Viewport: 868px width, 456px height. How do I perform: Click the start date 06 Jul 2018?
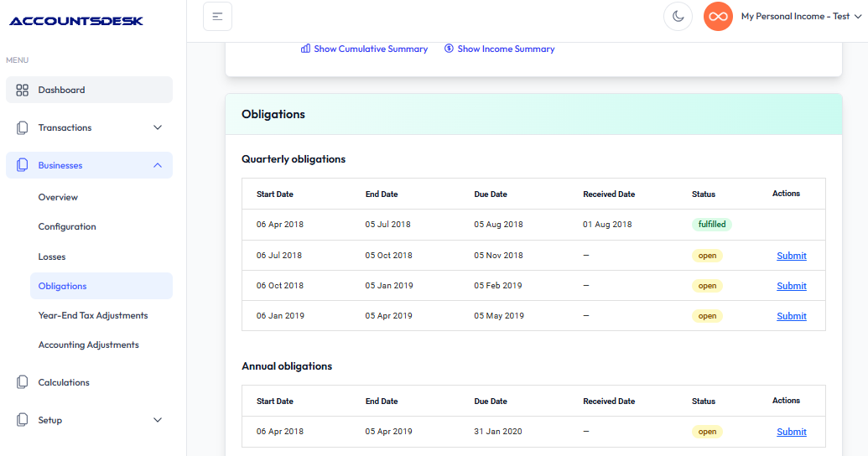[279, 256]
